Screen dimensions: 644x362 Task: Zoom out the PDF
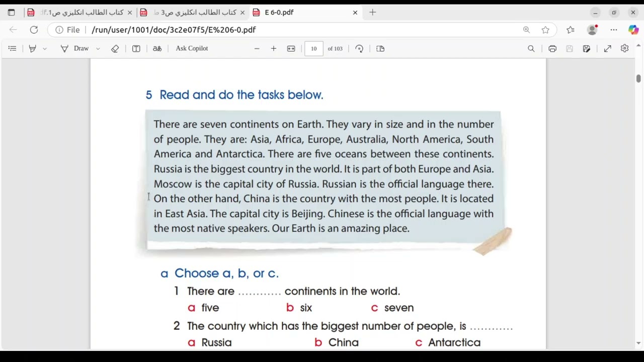257,48
